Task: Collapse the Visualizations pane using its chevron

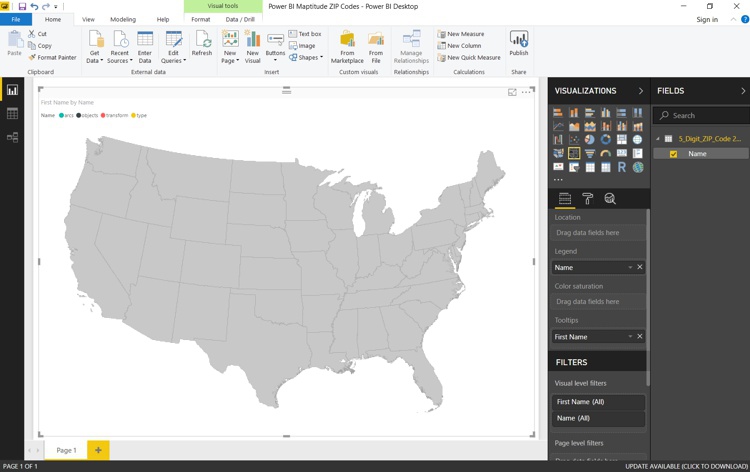Action: [641, 91]
